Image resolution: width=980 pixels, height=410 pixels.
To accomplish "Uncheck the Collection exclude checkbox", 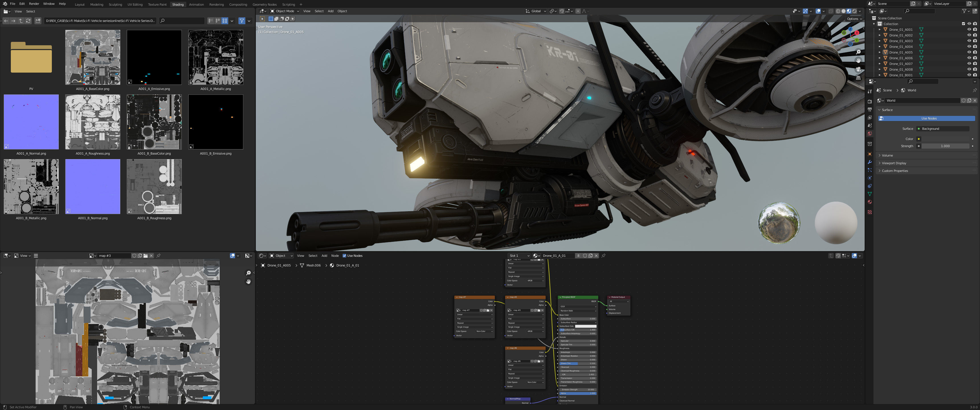I will [963, 24].
